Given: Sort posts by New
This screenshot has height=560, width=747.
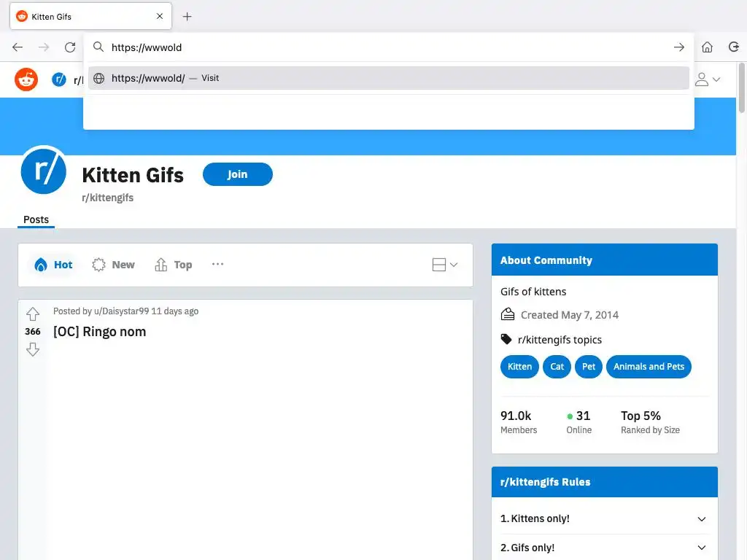Looking at the screenshot, I should coord(113,265).
